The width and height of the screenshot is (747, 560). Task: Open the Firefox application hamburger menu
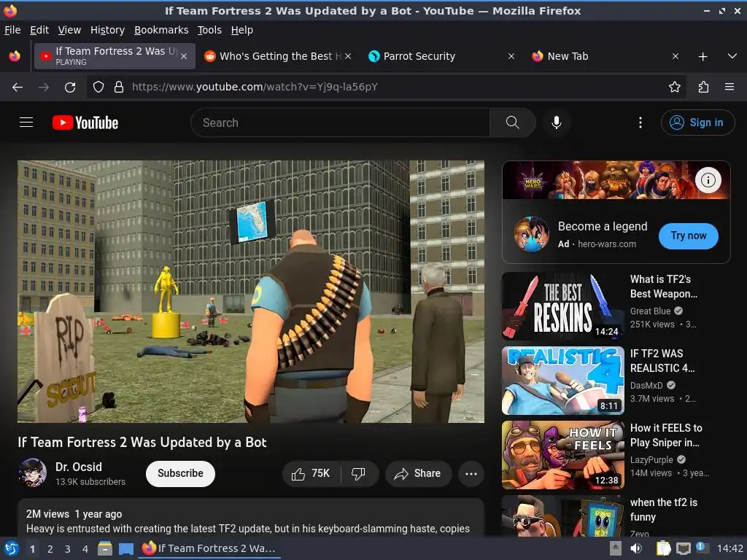click(729, 87)
